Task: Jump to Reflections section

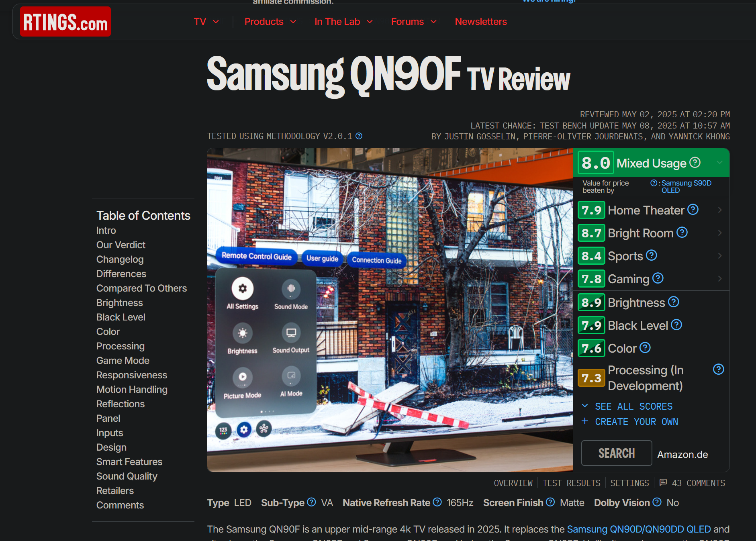Action: (x=121, y=404)
